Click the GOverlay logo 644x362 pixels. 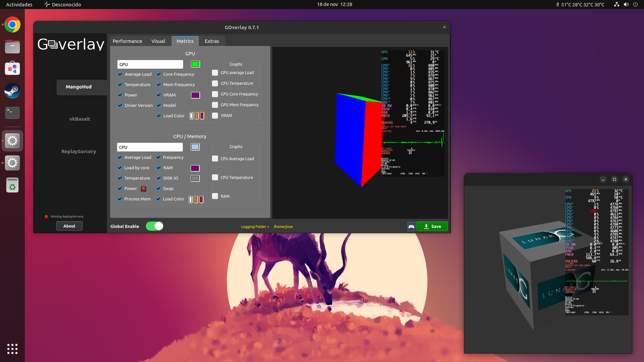tap(71, 44)
